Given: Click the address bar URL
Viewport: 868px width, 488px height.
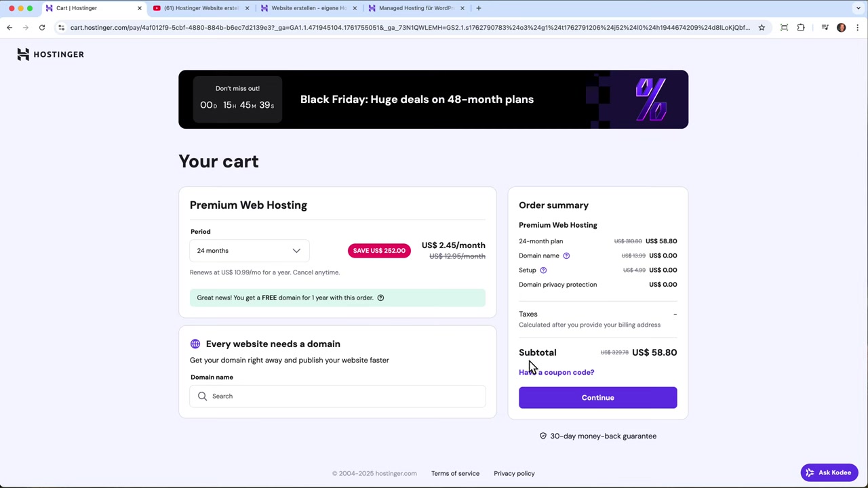Looking at the screenshot, I should [410, 28].
